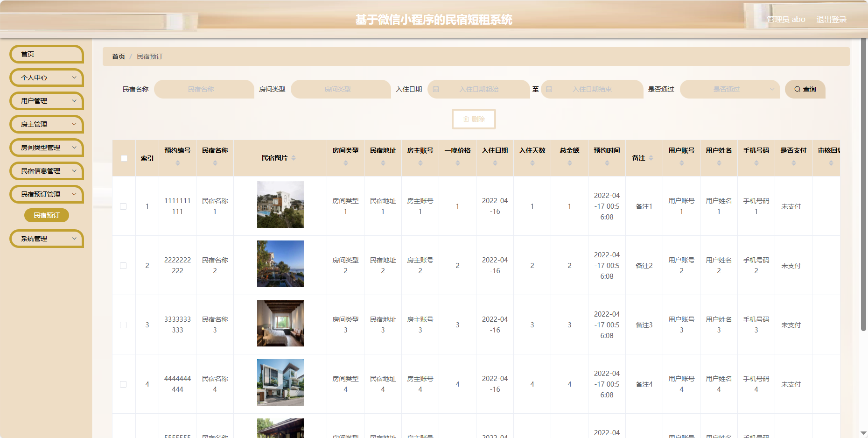Open the row 4 modern house image

pyautogui.click(x=280, y=382)
